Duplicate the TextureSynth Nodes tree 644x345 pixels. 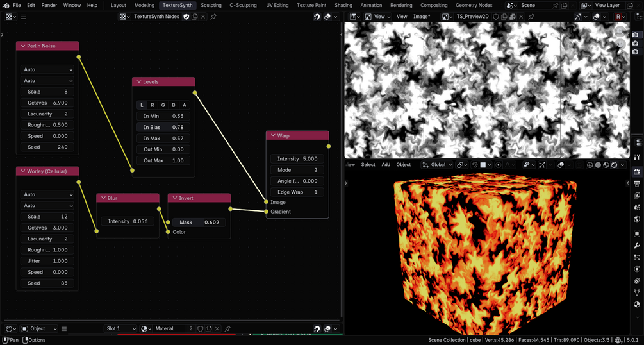[x=195, y=17]
